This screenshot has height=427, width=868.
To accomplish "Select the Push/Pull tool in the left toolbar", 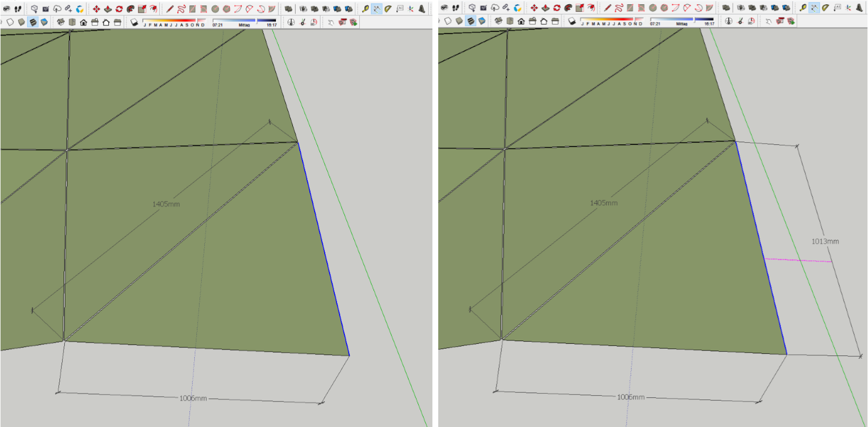I will point(108,9).
